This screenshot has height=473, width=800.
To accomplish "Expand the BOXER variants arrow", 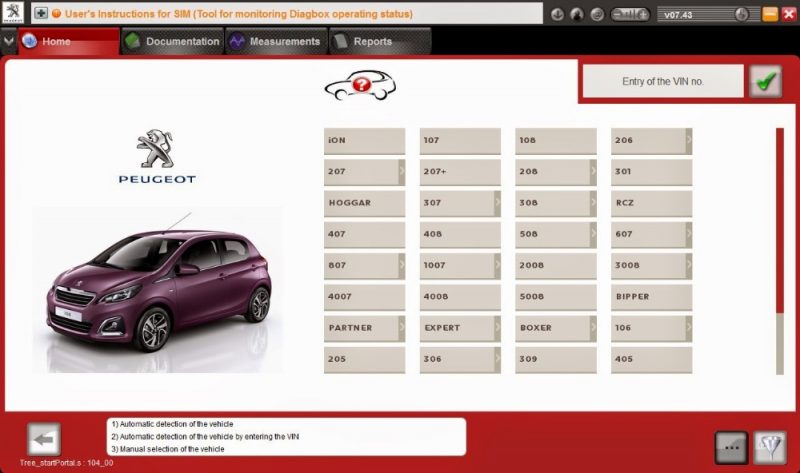I will pos(593,328).
